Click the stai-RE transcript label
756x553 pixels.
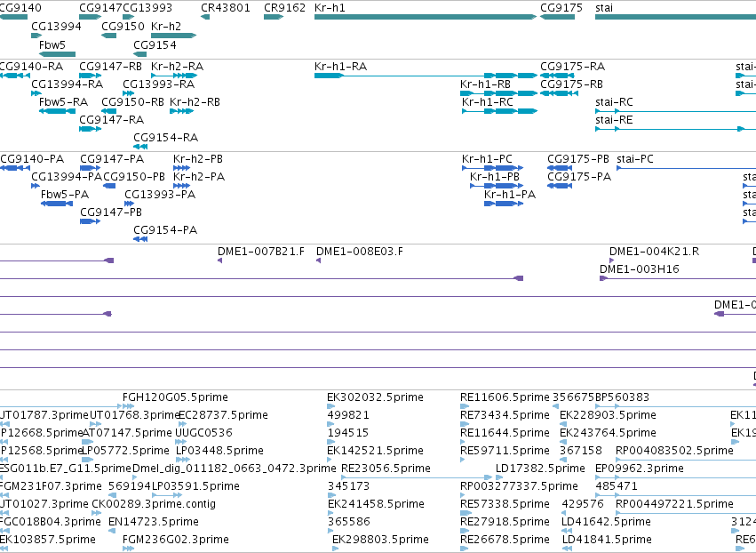click(614, 120)
